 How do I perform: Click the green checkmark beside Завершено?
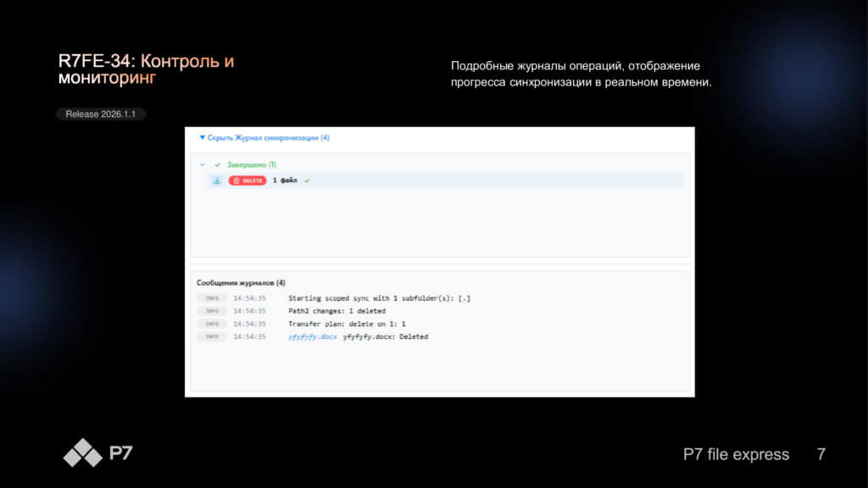[x=218, y=164]
